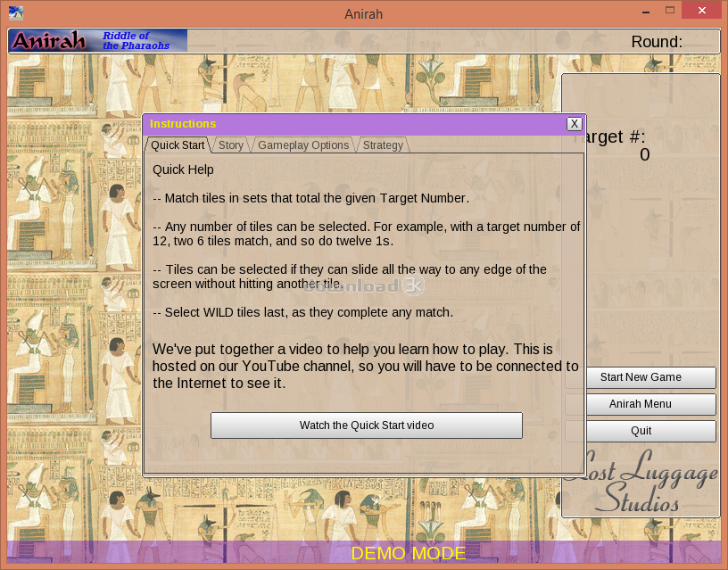
Task: Quit the game using Quit button
Action: click(651, 431)
